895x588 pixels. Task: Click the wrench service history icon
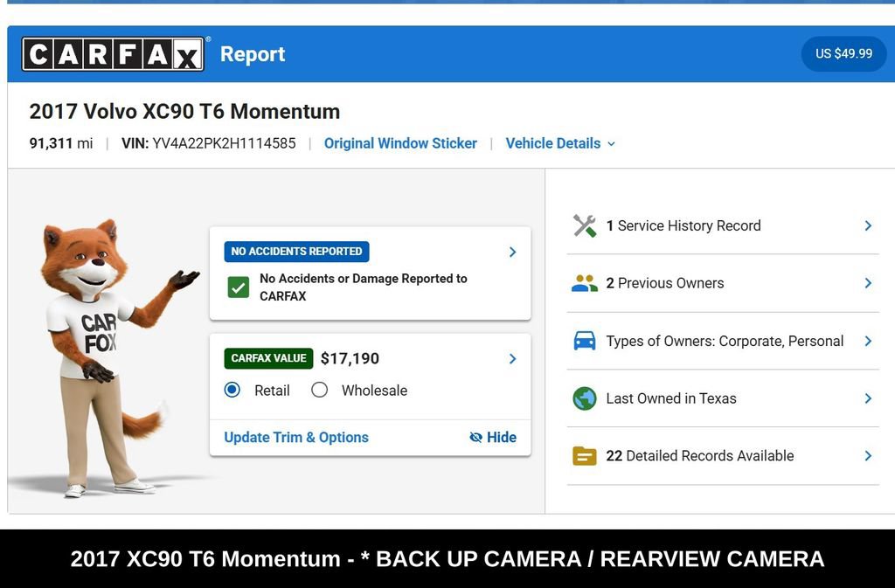point(585,225)
